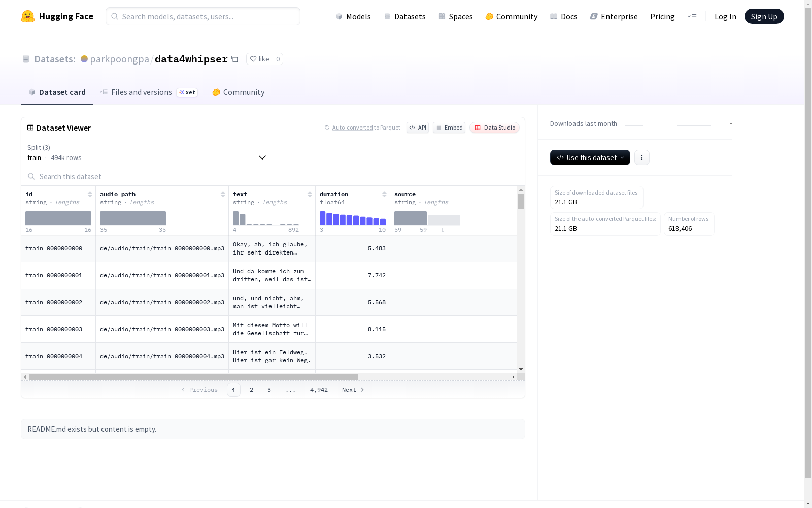Click the Embed button

449,128
